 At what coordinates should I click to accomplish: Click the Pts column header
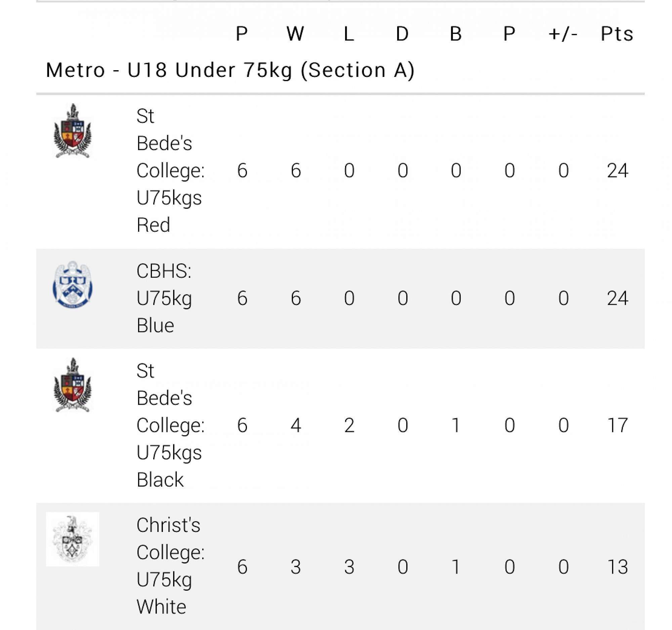pyautogui.click(x=617, y=34)
